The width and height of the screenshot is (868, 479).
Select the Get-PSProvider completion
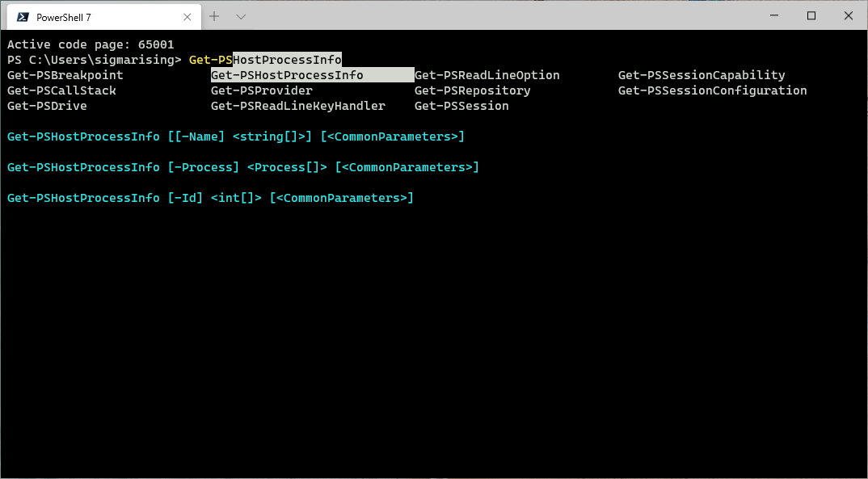coord(261,90)
